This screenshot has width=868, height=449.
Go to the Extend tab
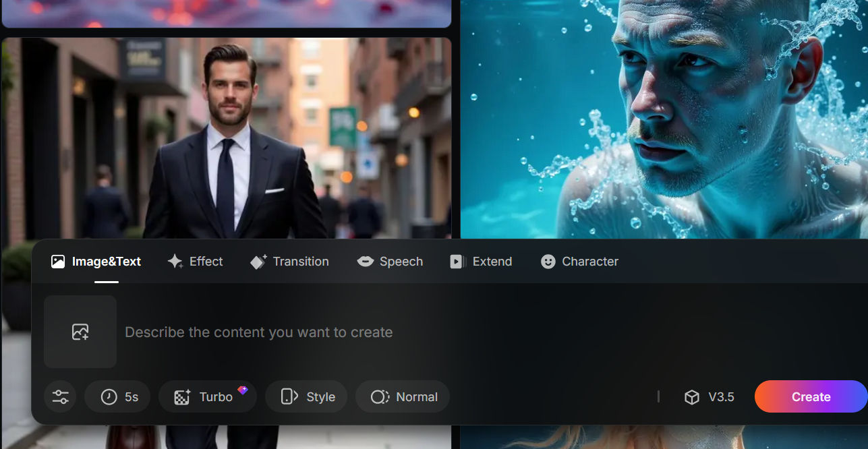pyautogui.click(x=481, y=262)
